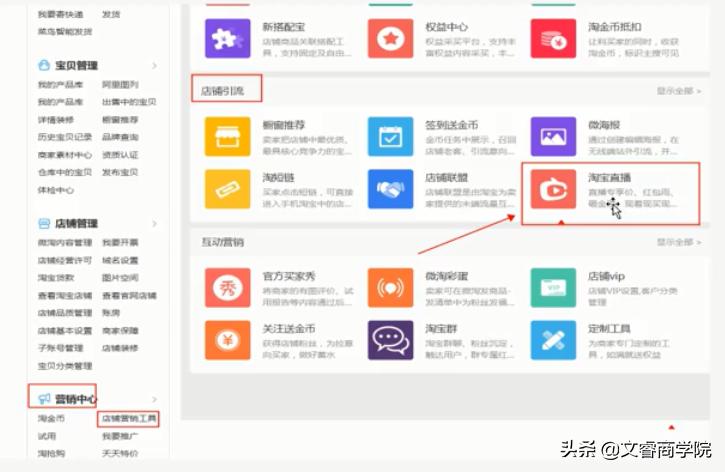Click 历史宝贝记录 in the sidebar
Viewport: 725px width, 472px height.
click(65, 137)
